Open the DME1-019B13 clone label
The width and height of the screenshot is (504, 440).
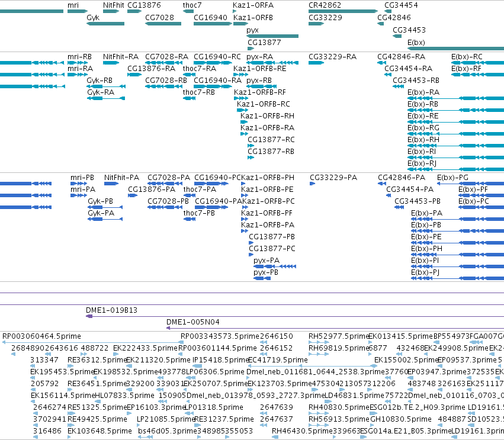coord(111,310)
